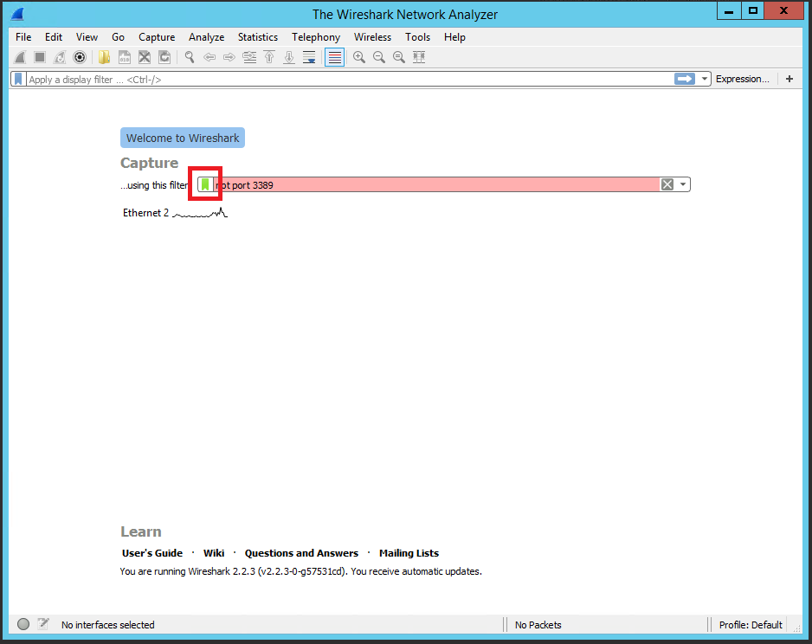Open the View menu

click(x=87, y=37)
